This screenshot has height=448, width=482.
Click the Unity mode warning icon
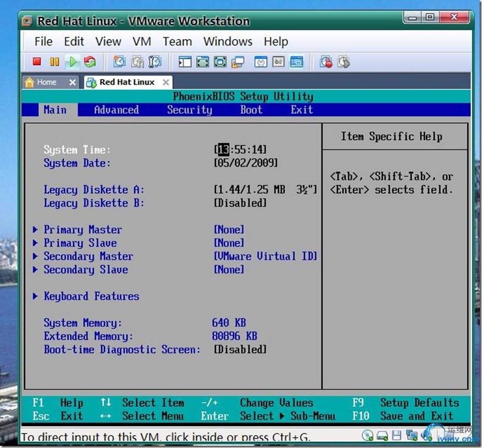pyautogui.click(x=237, y=61)
